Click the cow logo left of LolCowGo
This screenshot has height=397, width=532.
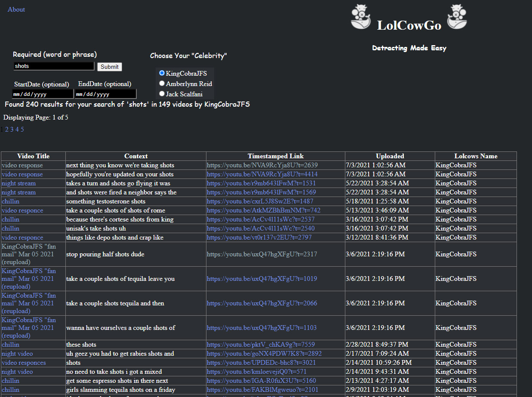[x=360, y=17]
